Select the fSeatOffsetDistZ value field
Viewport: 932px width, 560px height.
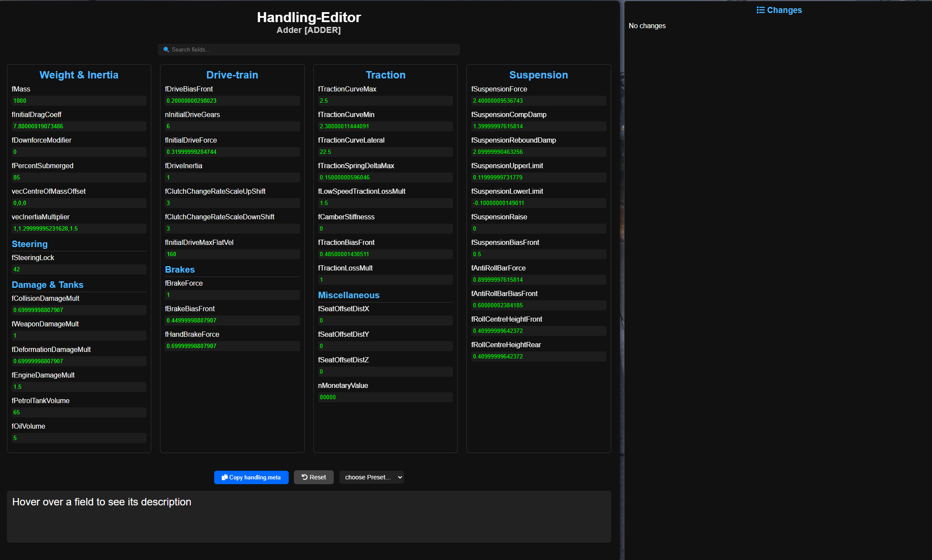point(385,371)
